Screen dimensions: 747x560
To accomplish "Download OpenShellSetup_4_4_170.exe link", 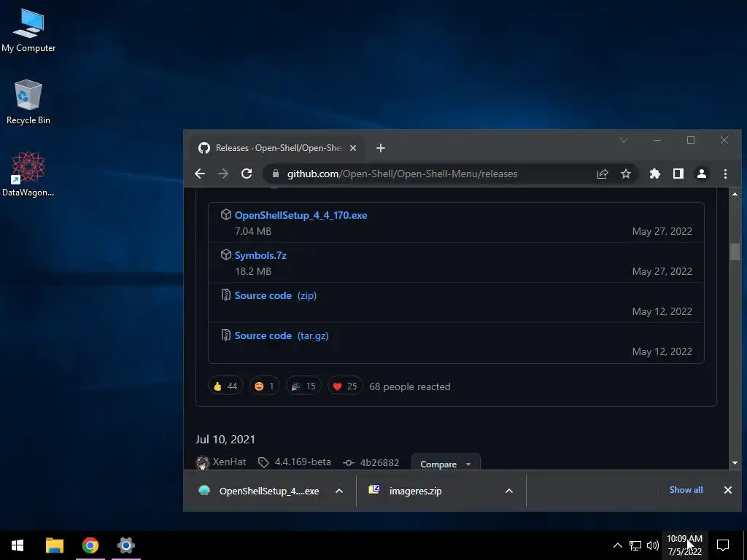I will point(301,215).
